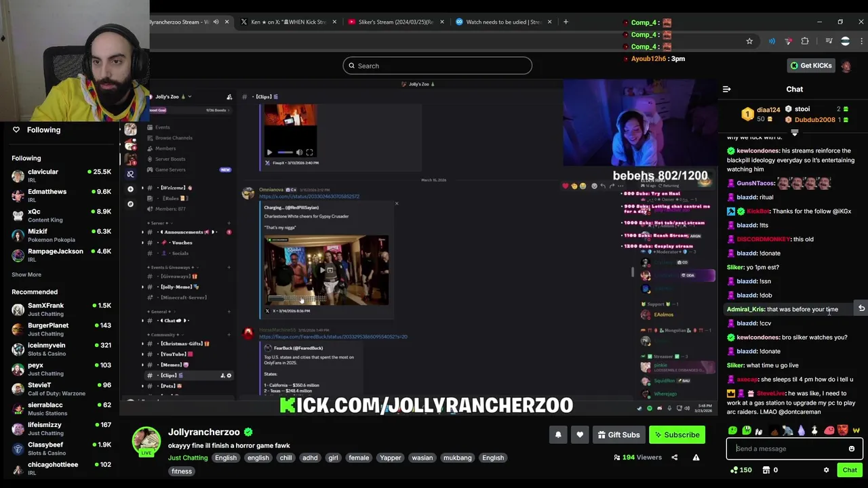The height and width of the screenshot is (488, 868).
Task: Click the notification bell icon under the stream
Action: click(x=558, y=435)
